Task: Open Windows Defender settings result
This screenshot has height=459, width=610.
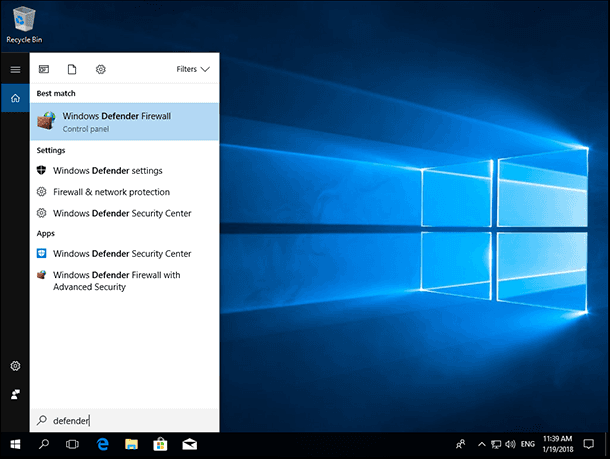Action: 124,171
